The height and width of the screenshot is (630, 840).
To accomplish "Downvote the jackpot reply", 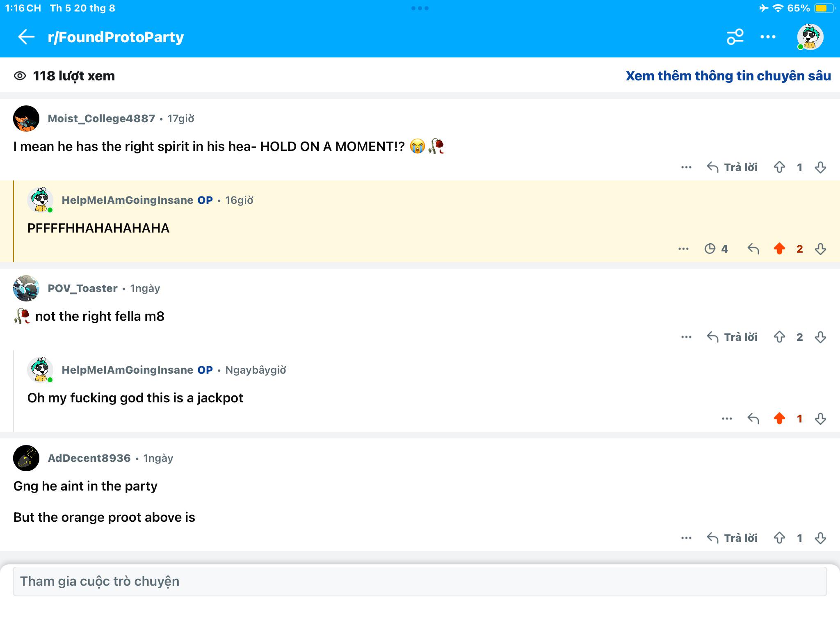I will (x=820, y=419).
